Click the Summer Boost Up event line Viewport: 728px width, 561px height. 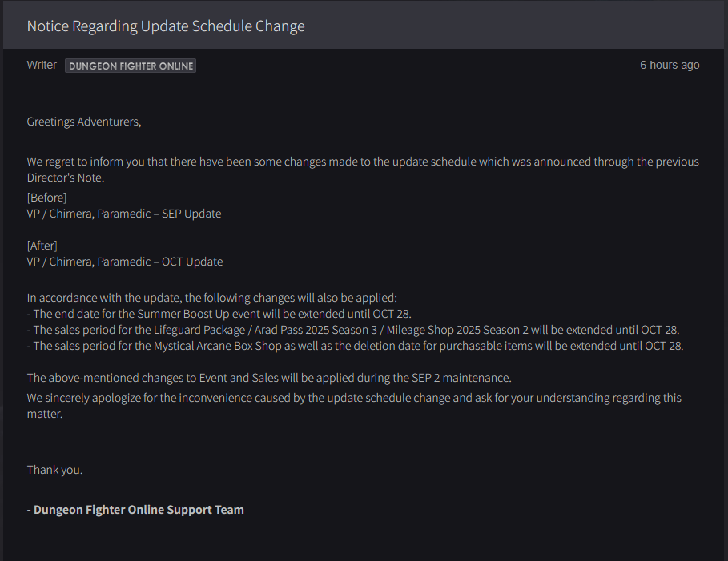pos(219,315)
